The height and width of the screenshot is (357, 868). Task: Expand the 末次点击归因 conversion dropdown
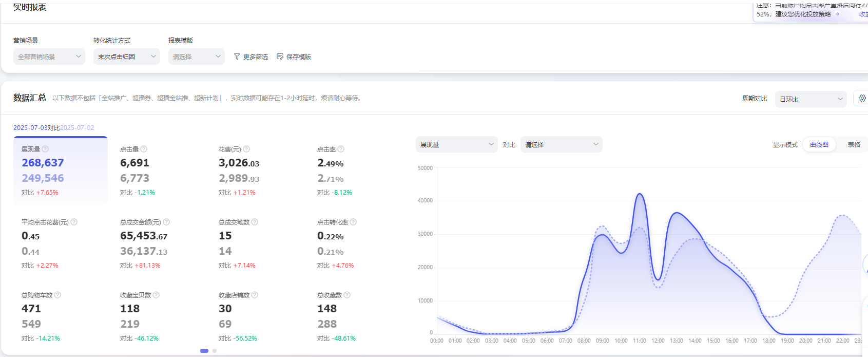click(126, 57)
